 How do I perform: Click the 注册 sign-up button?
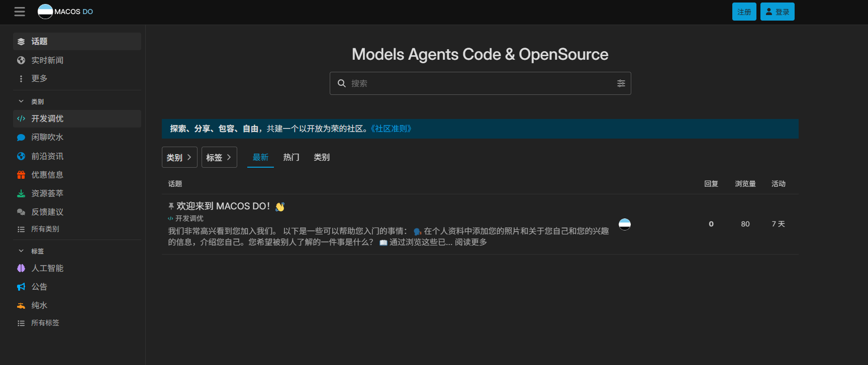point(744,12)
